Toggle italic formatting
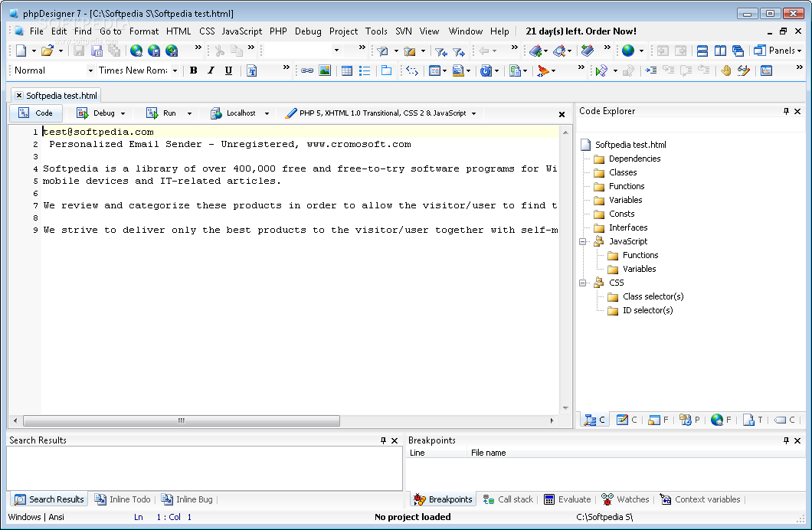812x530 pixels. [x=211, y=70]
